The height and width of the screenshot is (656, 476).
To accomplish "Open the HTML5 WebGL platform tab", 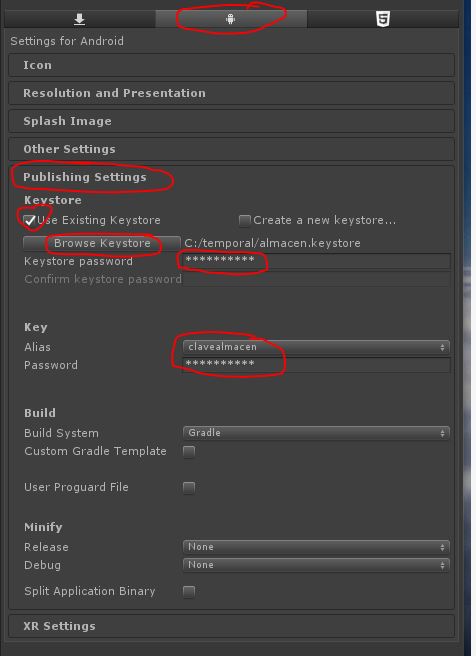I will (383, 19).
